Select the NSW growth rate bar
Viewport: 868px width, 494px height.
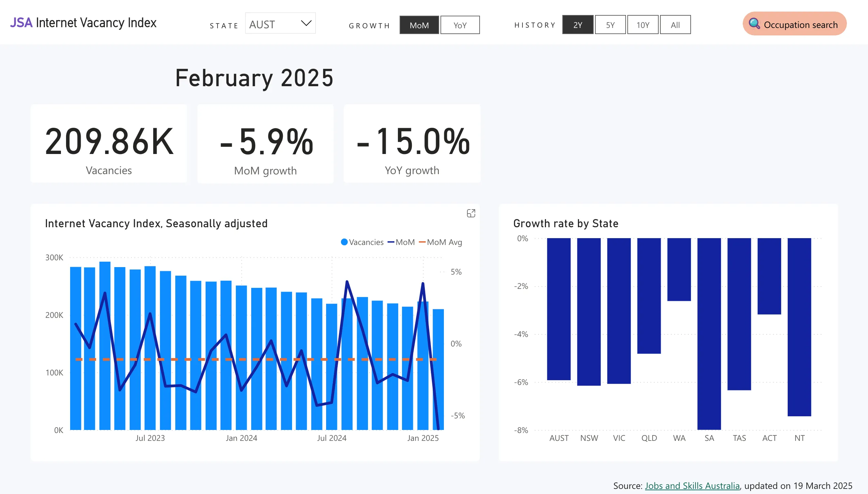[x=589, y=312]
